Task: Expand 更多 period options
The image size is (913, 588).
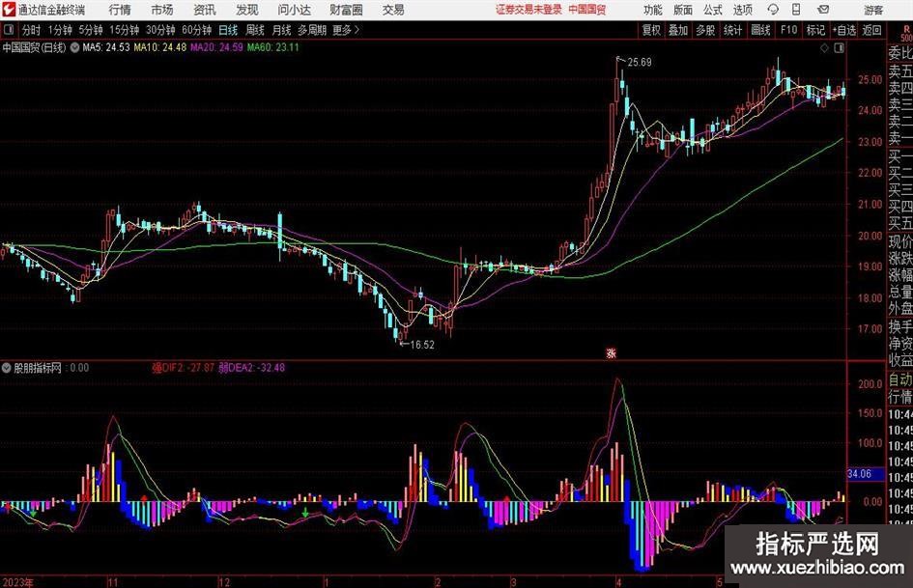Action: (x=346, y=30)
